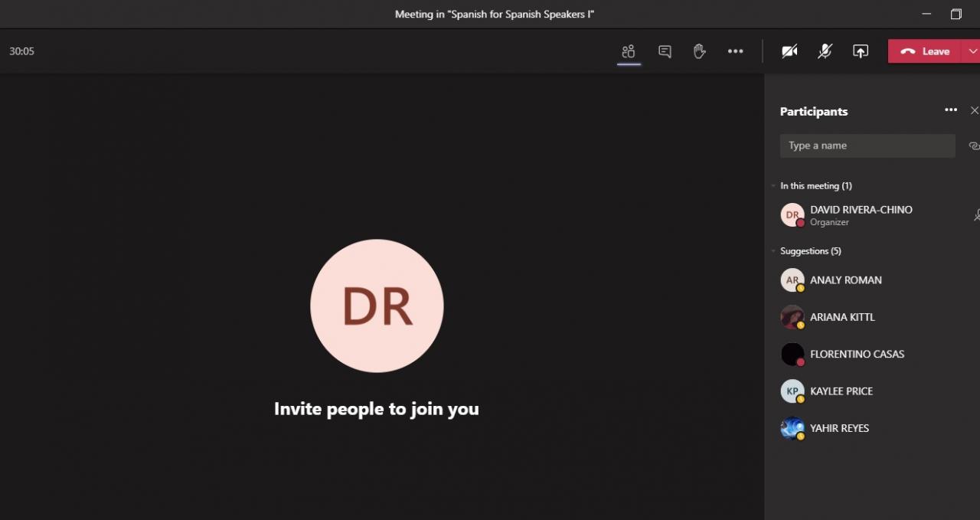
Task: Select ARIANA KITTL suggestion
Action: coord(873,317)
